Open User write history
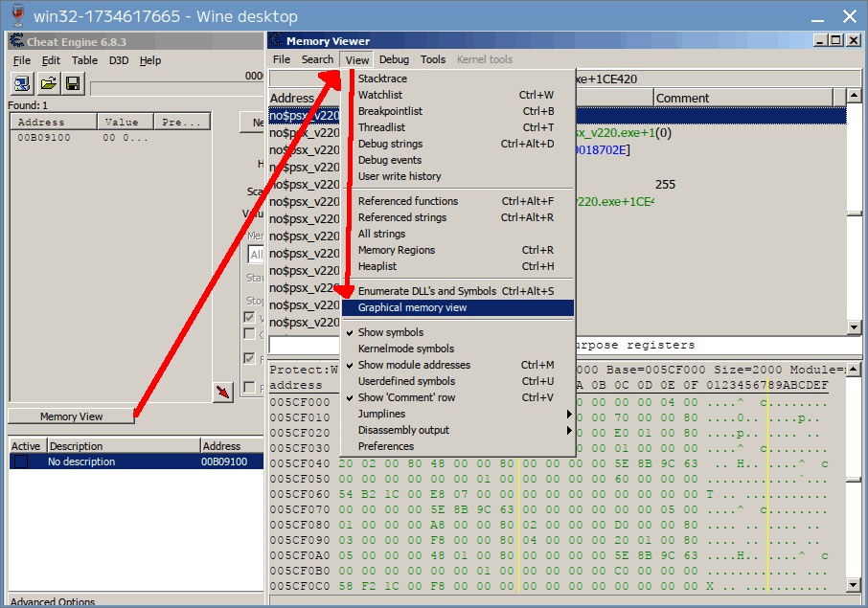Image resolution: width=868 pixels, height=608 pixels. click(457, 176)
